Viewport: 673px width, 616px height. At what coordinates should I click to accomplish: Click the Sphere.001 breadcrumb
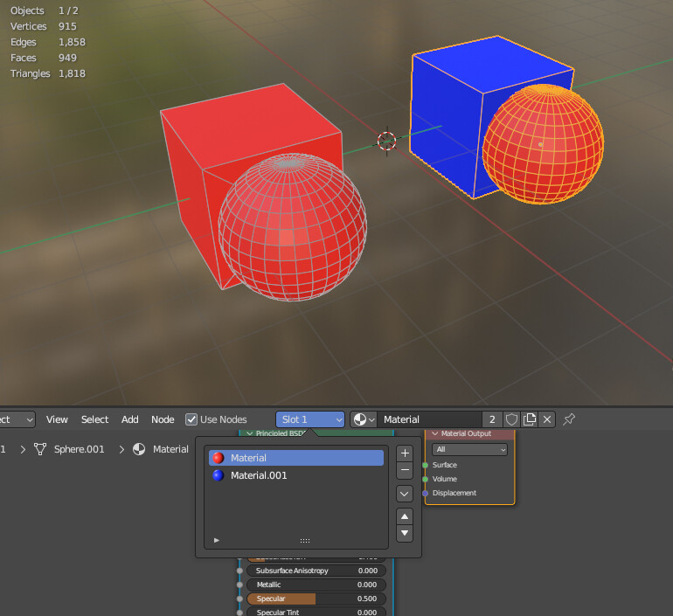79,449
